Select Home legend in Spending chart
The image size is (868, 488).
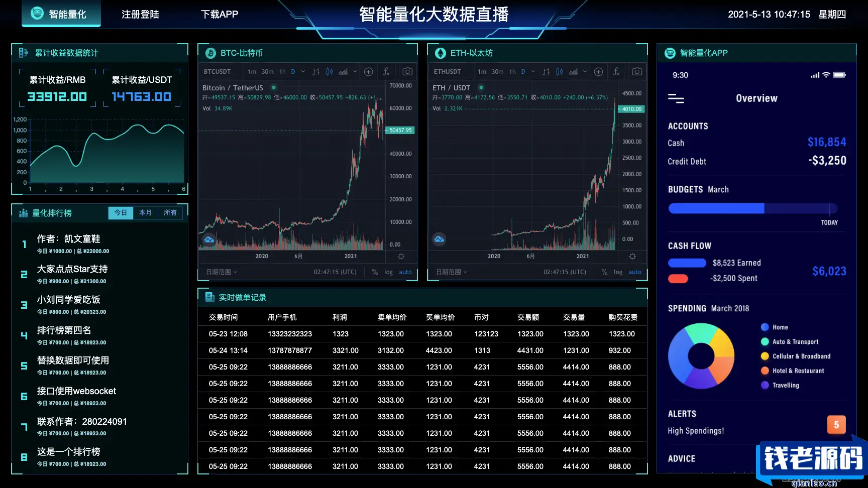coord(775,327)
